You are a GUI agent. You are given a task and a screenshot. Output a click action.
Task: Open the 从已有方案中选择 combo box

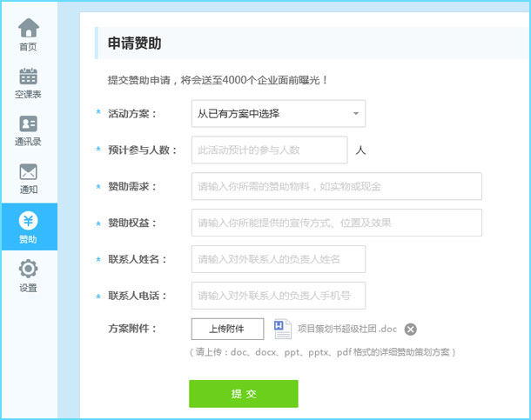click(x=270, y=114)
